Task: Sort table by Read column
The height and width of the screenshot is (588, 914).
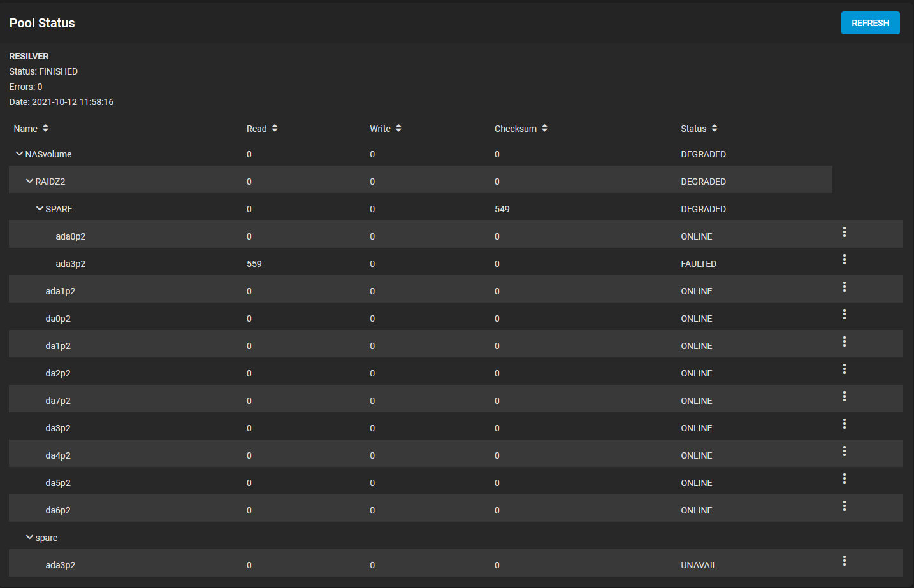Action: (262, 129)
